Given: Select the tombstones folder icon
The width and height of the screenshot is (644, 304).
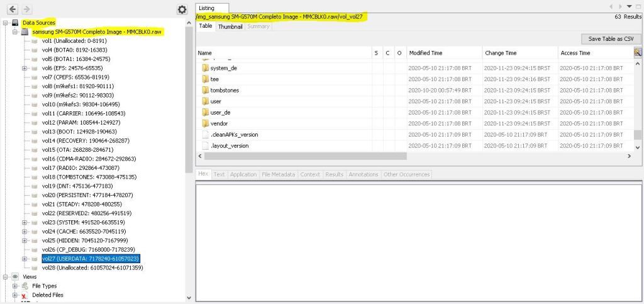Looking at the screenshot, I should point(205,90).
